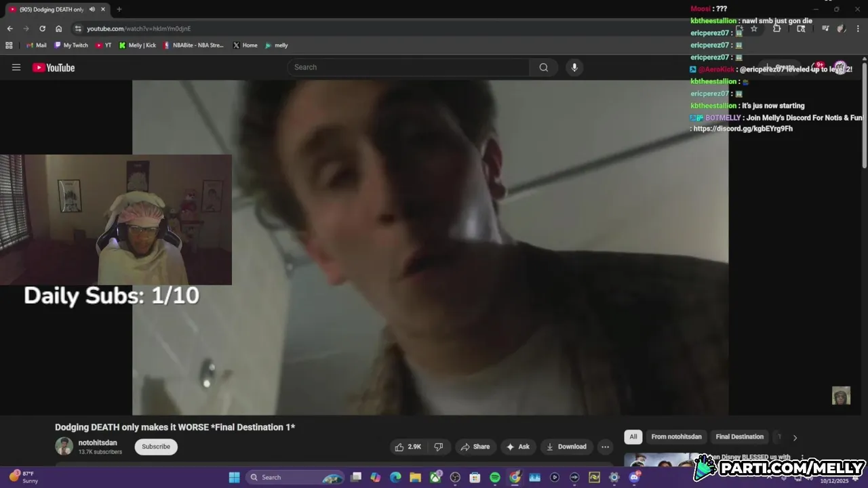This screenshot has height=488, width=868.
Task: Click the taskbar Search box
Action: click(295, 477)
